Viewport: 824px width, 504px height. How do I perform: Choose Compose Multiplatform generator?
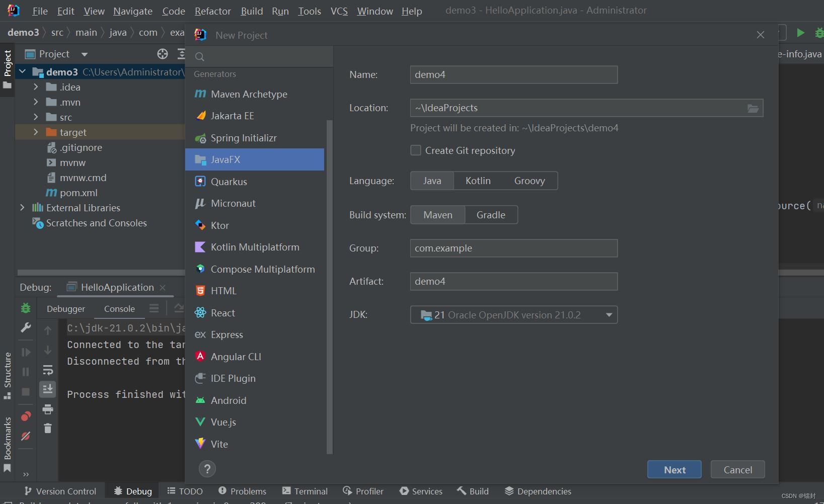click(x=255, y=269)
